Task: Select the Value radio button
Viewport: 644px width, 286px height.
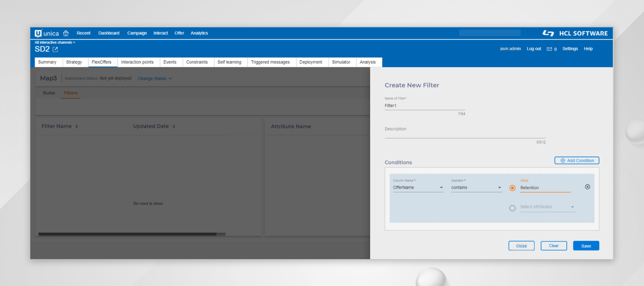Action: click(x=512, y=188)
